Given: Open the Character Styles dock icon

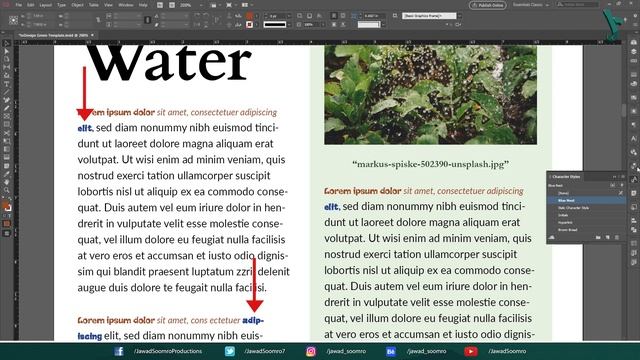Looking at the screenshot, I should point(633,179).
